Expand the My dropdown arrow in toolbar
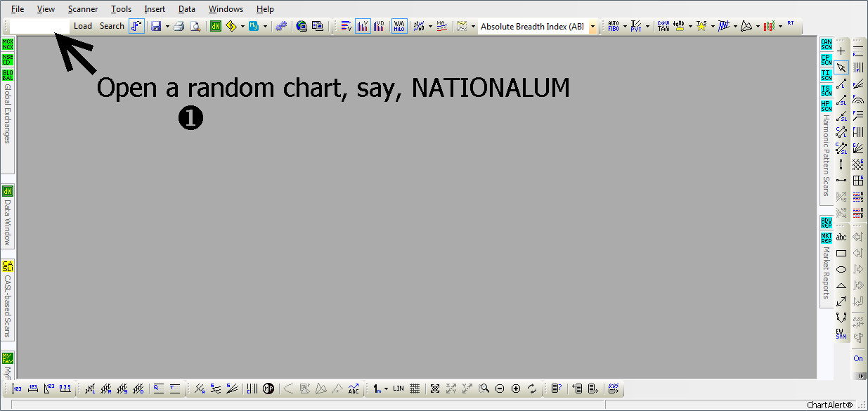The height and width of the screenshot is (411, 868). (265, 26)
